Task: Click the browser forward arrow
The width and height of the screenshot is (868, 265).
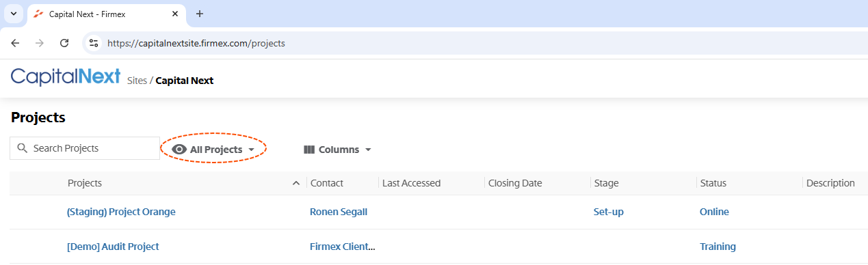Action: pos(40,43)
